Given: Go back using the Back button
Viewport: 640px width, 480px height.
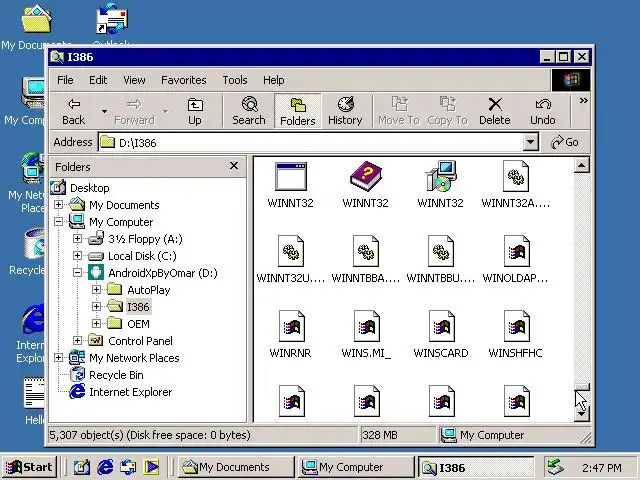Looking at the screenshot, I should click(x=73, y=111).
